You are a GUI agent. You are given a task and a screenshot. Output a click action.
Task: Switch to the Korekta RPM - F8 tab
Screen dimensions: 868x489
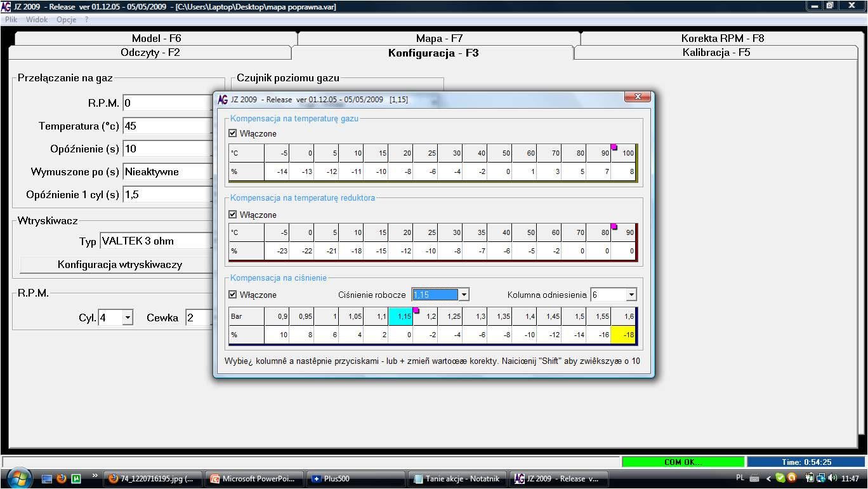point(723,38)
